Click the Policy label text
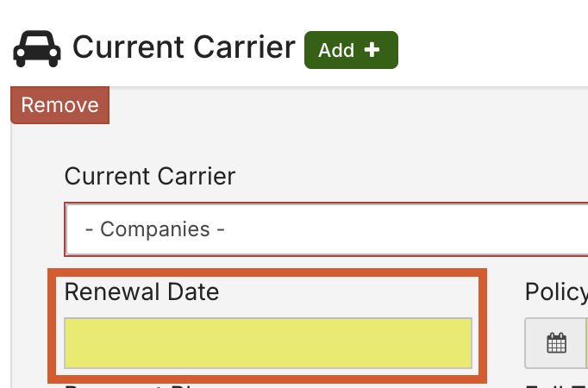The image size is (588, 388). (555, 292)
